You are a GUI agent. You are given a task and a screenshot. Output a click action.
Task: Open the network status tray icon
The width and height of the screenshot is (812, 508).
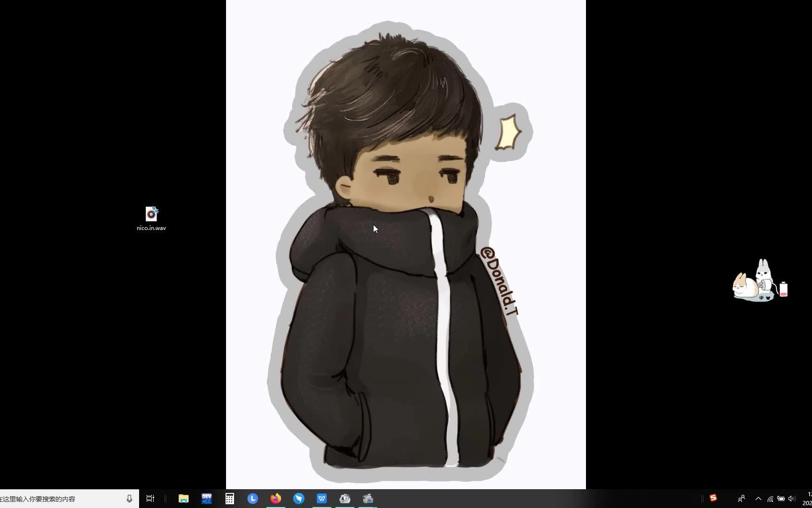tap(771, 498)
